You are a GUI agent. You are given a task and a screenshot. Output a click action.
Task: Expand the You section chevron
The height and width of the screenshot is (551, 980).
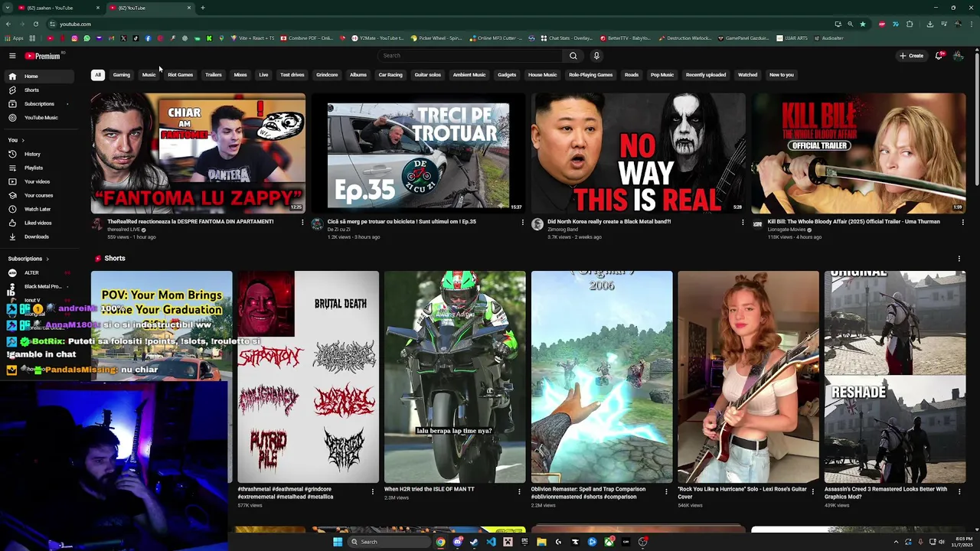[x=23, y=140]
